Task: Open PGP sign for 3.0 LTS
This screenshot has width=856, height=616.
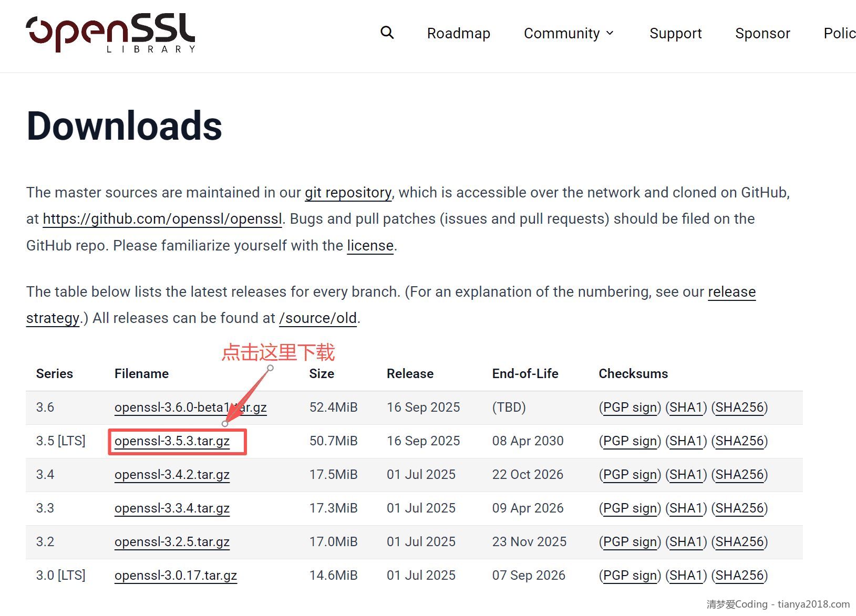Action: [630, 576]
